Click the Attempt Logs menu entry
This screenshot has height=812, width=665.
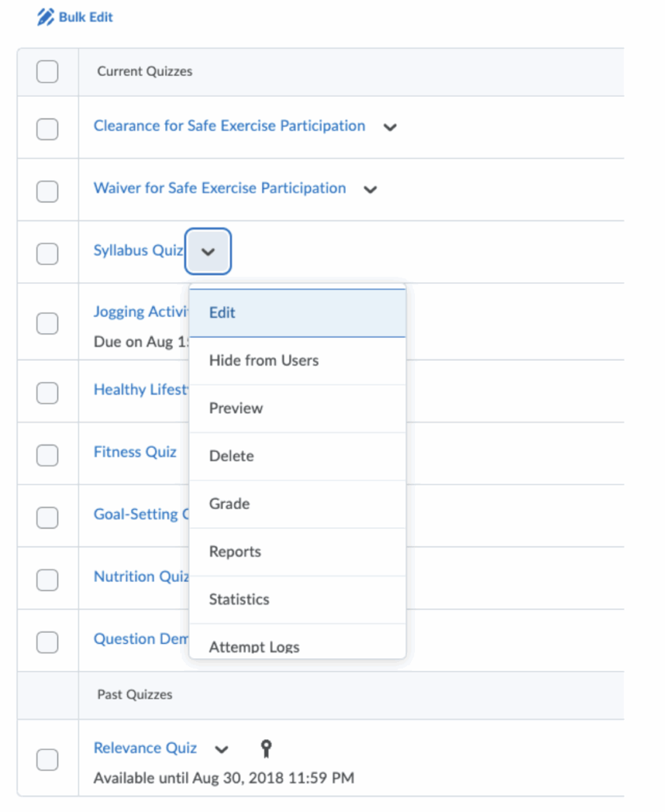tap(254, 646)
